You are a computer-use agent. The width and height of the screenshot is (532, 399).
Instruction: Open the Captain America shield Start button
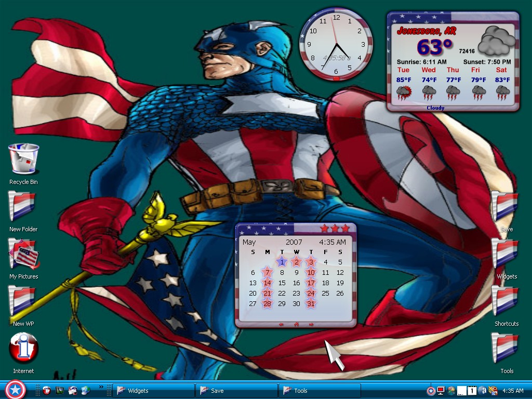coord(15,390)
